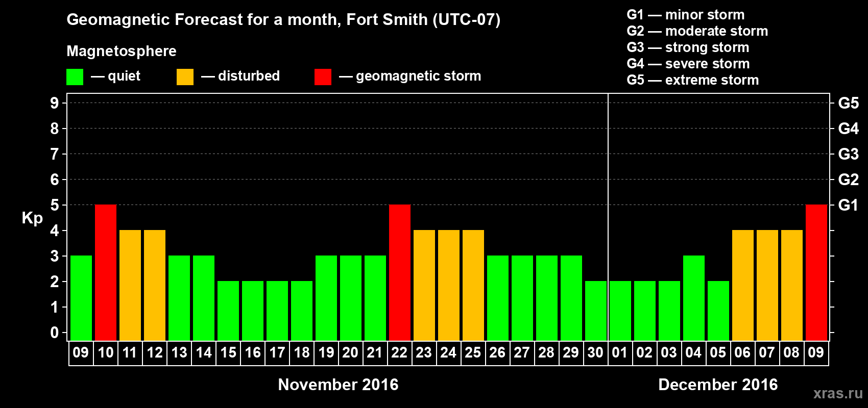Click the G4 label on the right axis

click(x=849, y=129)
